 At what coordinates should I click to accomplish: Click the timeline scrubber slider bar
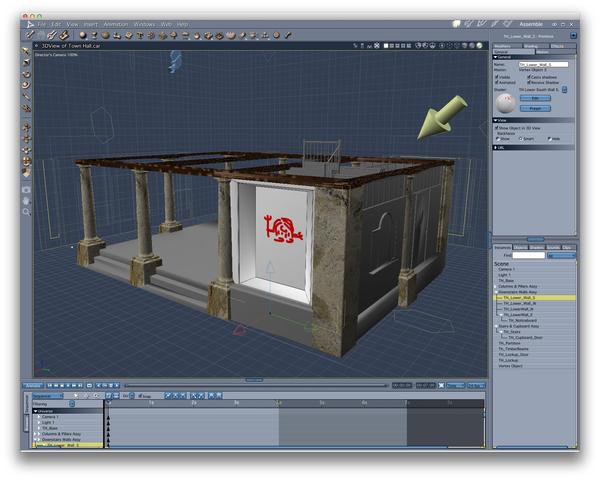pyautogui.click(x=256, y=385)
